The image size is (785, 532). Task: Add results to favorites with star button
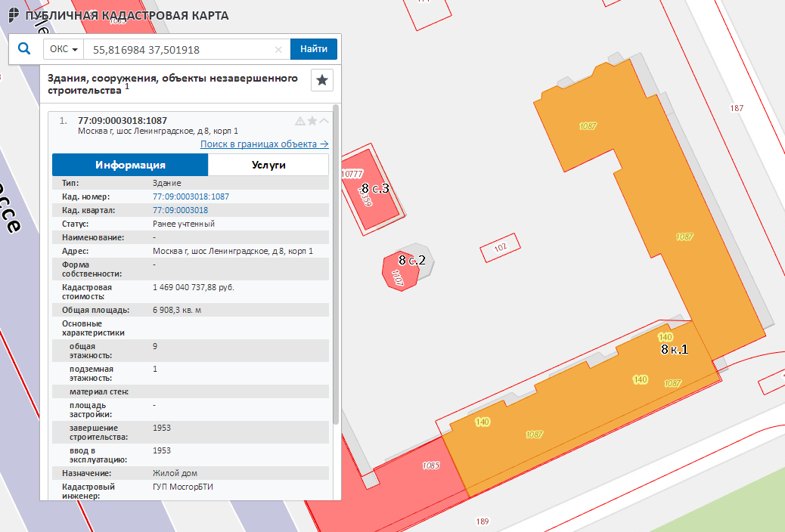coord(322,80)
